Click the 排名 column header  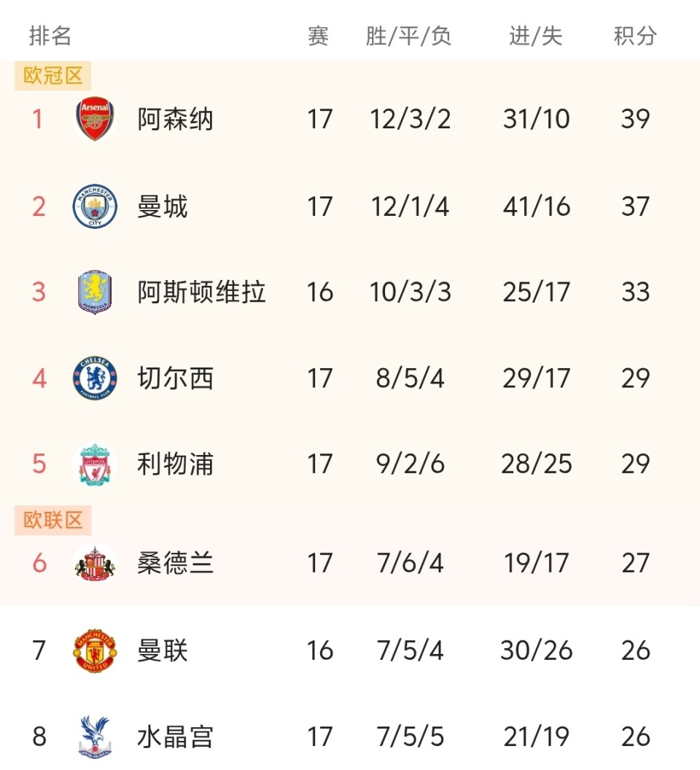[50, 36]
